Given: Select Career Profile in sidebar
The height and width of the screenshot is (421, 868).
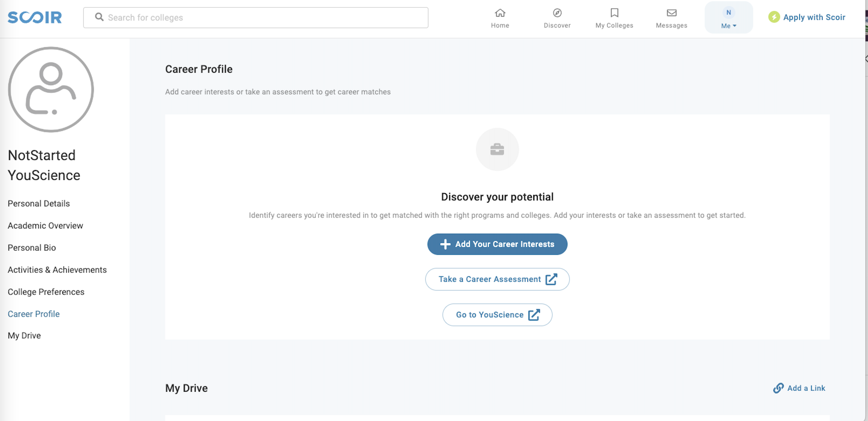Looking at the screenshot, I should coord(34,314).
